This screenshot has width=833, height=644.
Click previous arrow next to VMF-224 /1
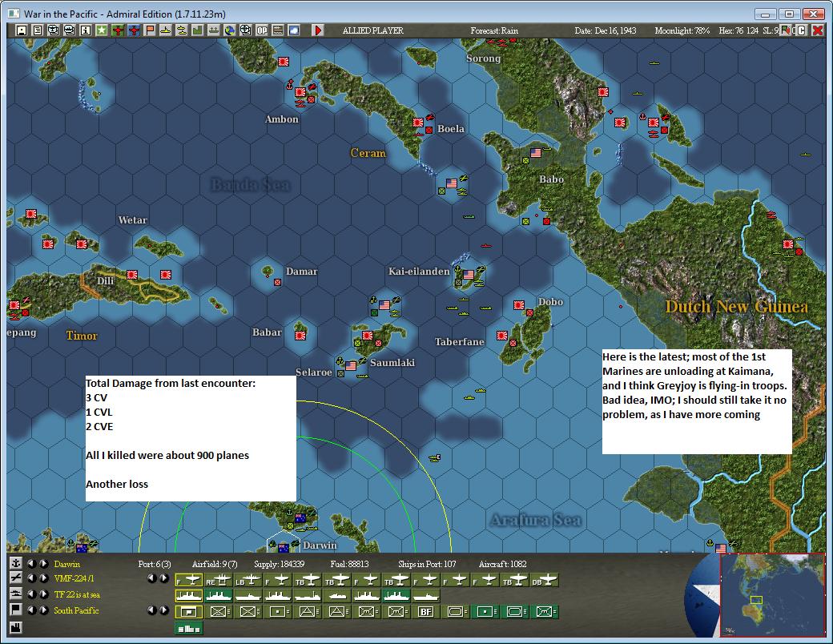32,578
